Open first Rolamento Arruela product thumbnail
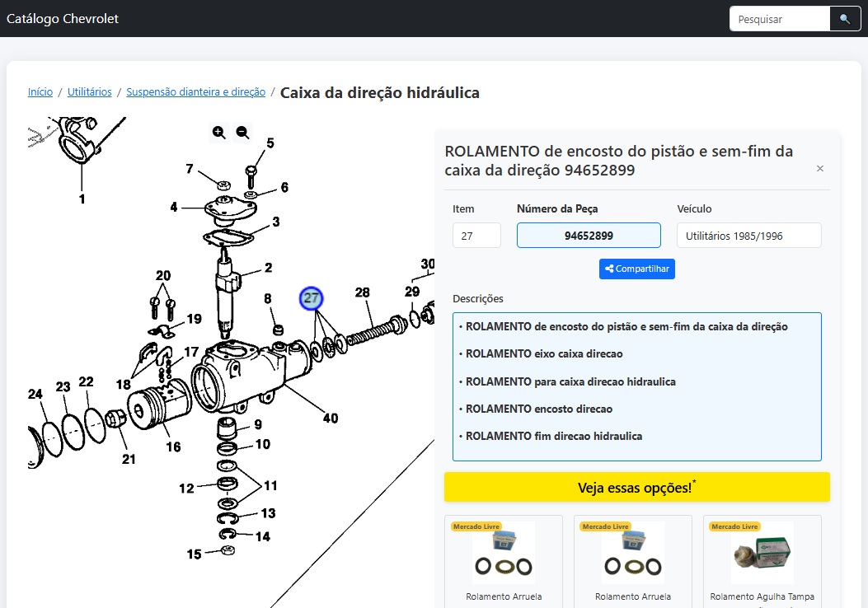The height and width of the screenshot is (608, 868). [x=503, y=554]
